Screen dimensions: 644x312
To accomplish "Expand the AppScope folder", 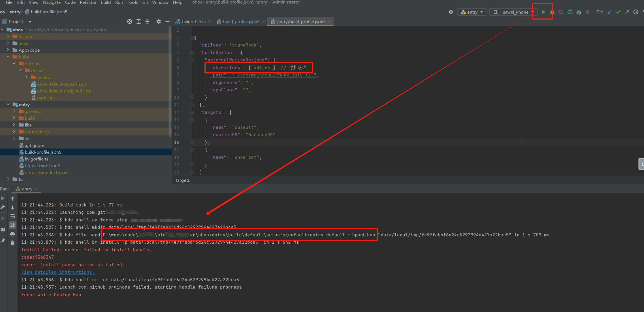I will pyautogui.click(x=8, y=50).
